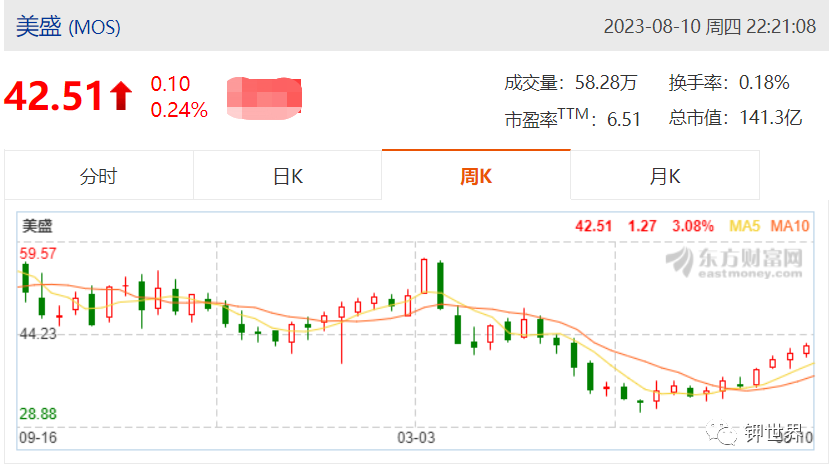Select the 周K tab

[476, 175]
